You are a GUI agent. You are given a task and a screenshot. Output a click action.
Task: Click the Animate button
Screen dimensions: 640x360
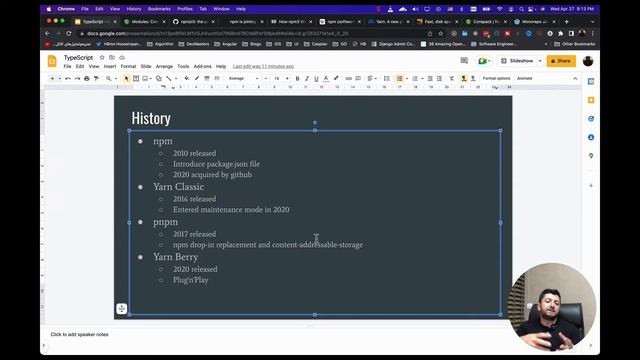[x=524, y=78]
